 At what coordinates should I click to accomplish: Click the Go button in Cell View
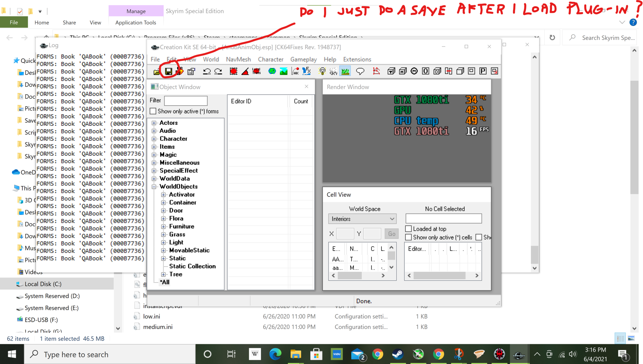click(x=391, y=234)
